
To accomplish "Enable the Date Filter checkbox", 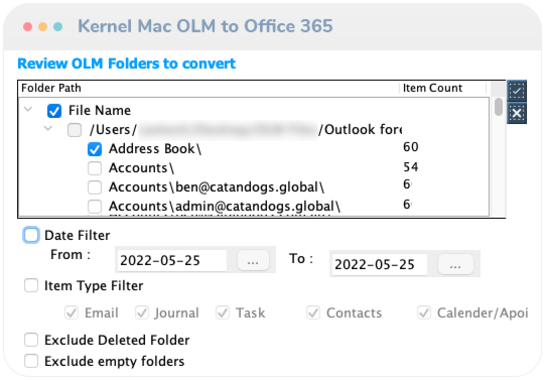I will [x=31, y=235].
